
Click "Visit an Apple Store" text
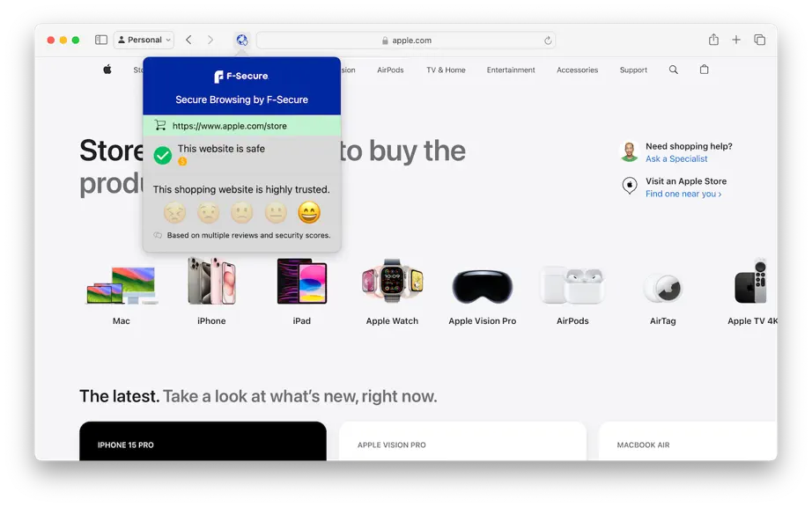tap(686, 181)
